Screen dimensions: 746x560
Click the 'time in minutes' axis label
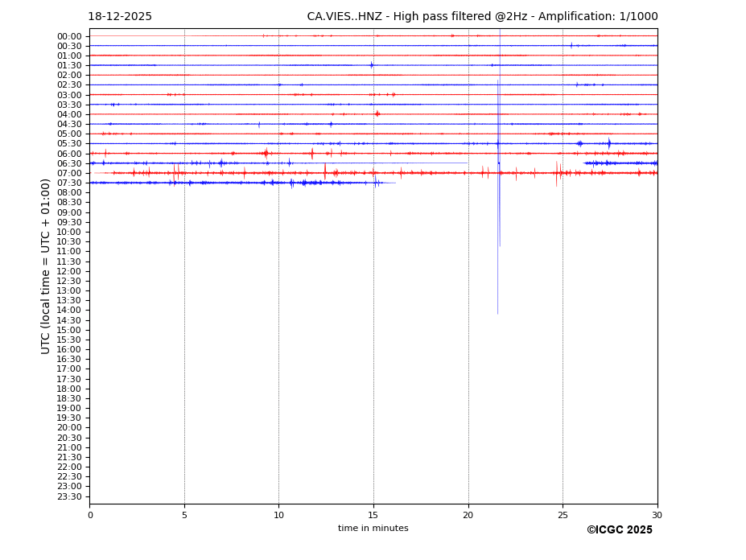[373, 528]
